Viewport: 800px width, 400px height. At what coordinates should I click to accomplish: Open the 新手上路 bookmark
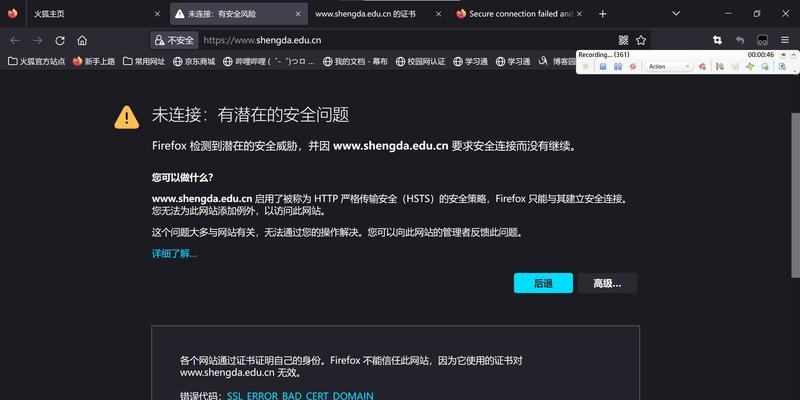tap(94, 61)
